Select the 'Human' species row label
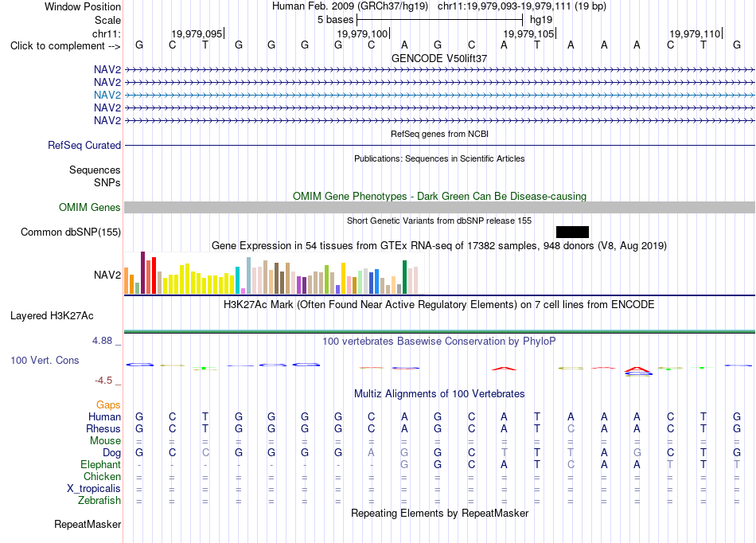Image resolution: width=756 pixels, height=543 pixels. point(104,416)
